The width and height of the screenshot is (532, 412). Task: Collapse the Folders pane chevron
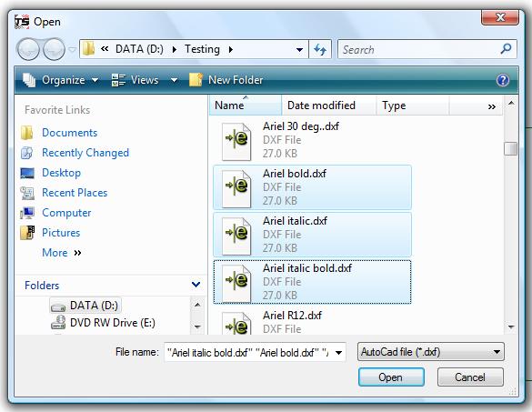point(196,285)
